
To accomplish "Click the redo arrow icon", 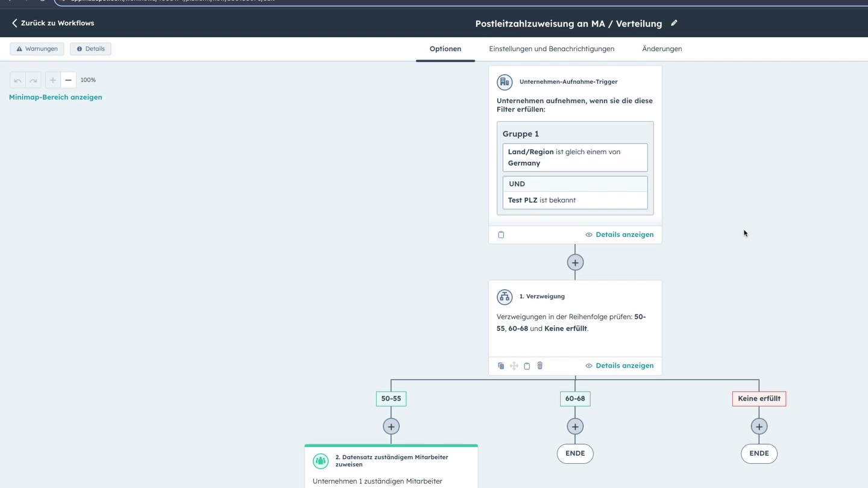I will click(x=33, y=80).
